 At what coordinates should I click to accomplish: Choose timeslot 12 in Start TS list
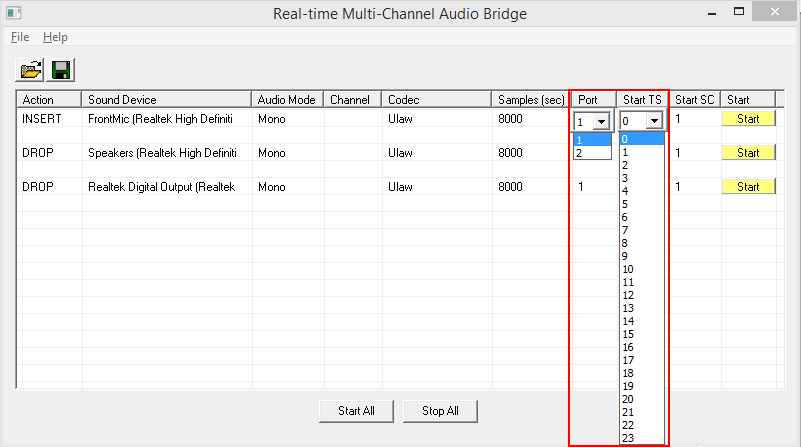coord(642,295)
